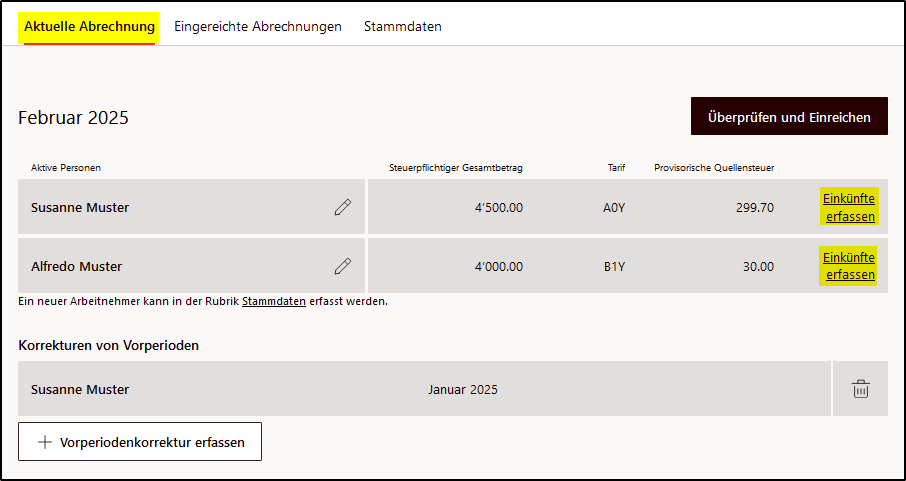This screenshot has width=906, height=481.
Task: Switch to the Eingereichte Abrechnungen tab
Action: coord(258,26)
